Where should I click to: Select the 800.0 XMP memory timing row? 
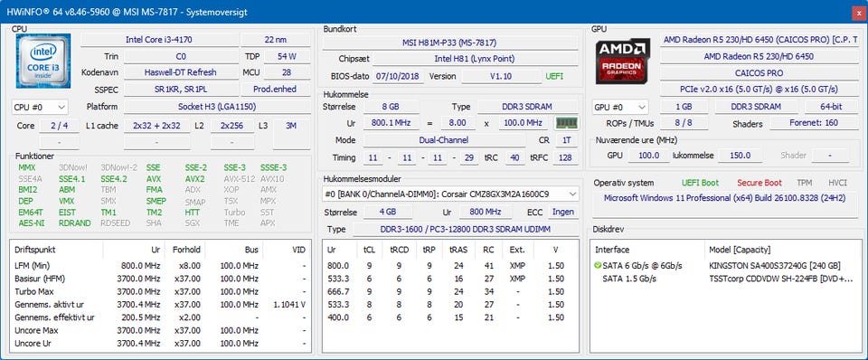pos(450,265)
